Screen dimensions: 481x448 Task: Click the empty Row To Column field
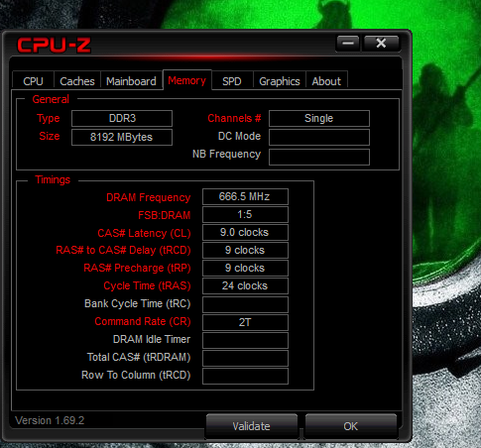pos(245,376)
